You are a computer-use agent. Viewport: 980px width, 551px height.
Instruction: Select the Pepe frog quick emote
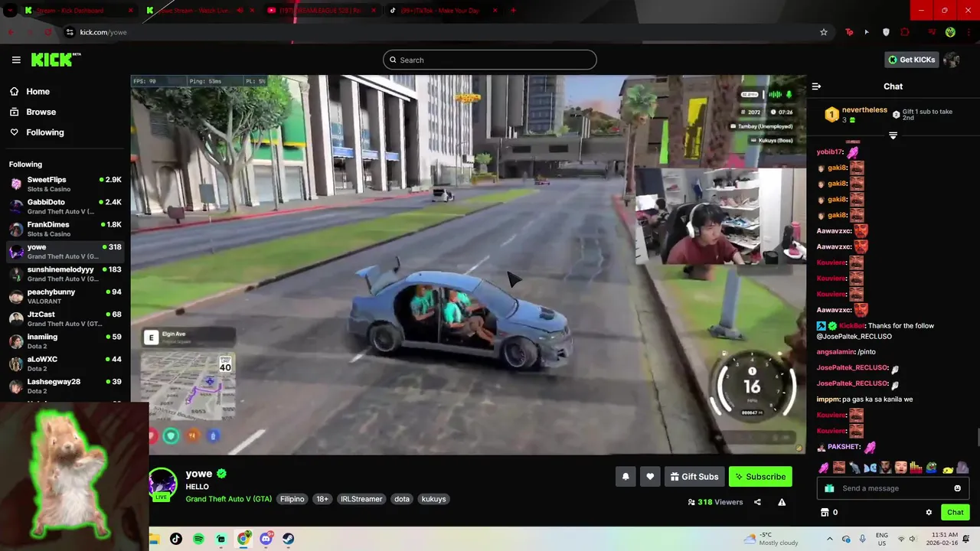(932, 467)
